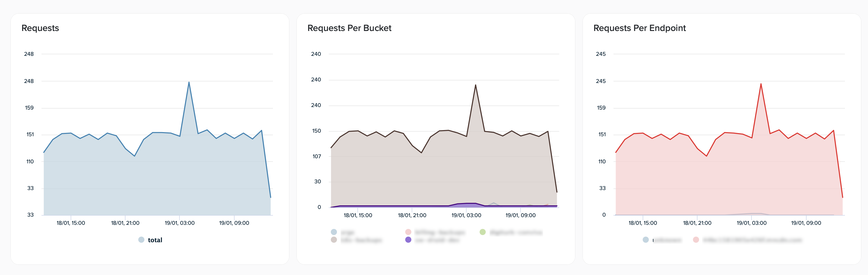Click the peak of the blue Requests line
This screenshot has height=275, width=868.
pyautogui.click(x=189, y=82)
